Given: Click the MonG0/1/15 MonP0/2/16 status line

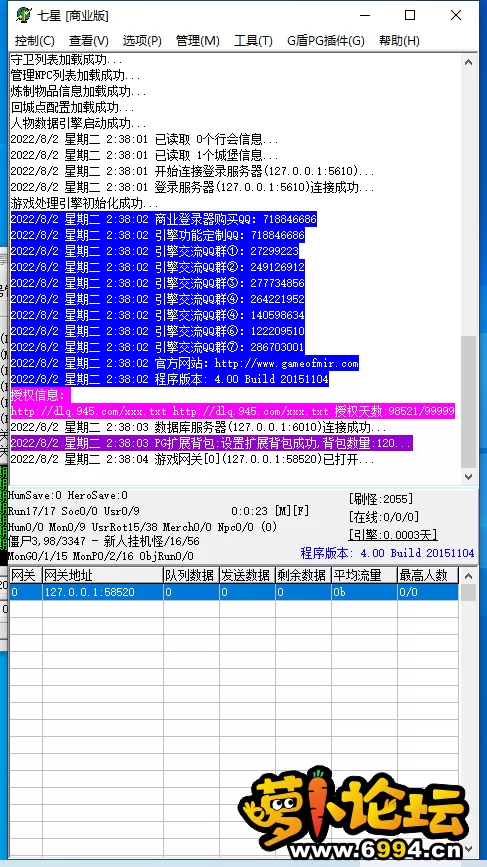Looking at the screenshot, I should [101, 556].
